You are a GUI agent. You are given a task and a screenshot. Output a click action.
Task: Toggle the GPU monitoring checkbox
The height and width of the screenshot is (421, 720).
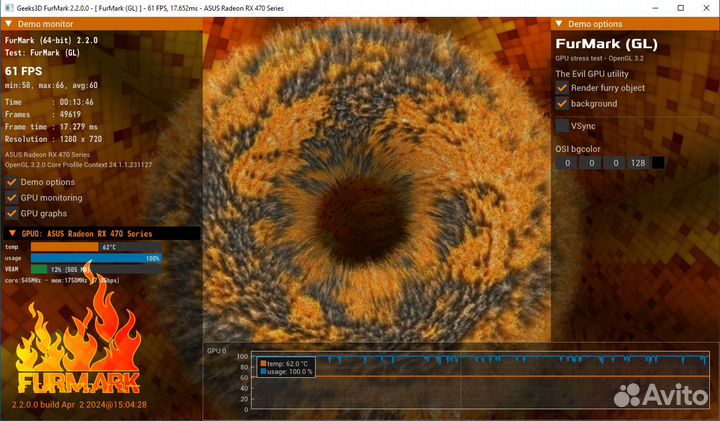(11, 198)
